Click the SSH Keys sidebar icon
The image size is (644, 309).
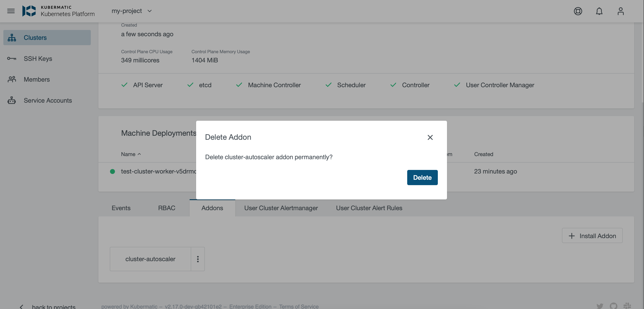11,58
